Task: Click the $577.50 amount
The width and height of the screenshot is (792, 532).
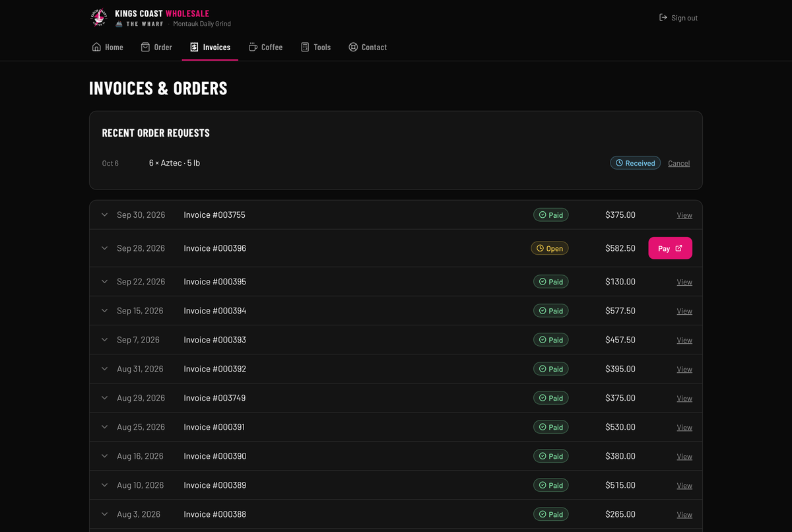Action: [x=620, y=311]
